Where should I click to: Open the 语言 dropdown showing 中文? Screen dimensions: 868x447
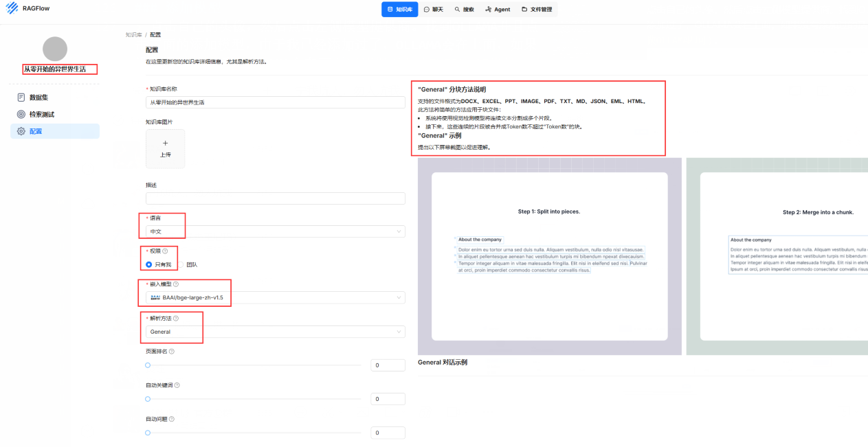pyautogui.click(x=275, y=231)
